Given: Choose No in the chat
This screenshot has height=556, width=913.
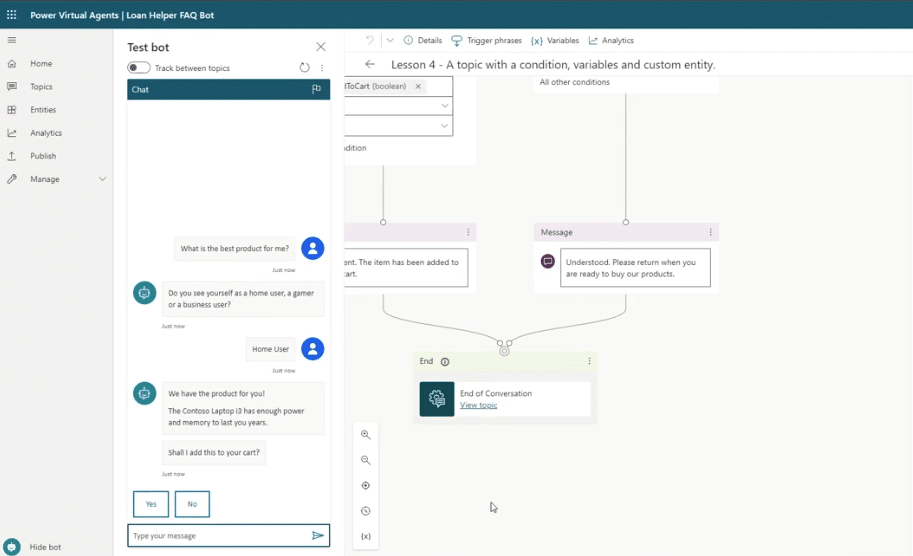Looking at the screenshot, I should (x=192, y=504).
